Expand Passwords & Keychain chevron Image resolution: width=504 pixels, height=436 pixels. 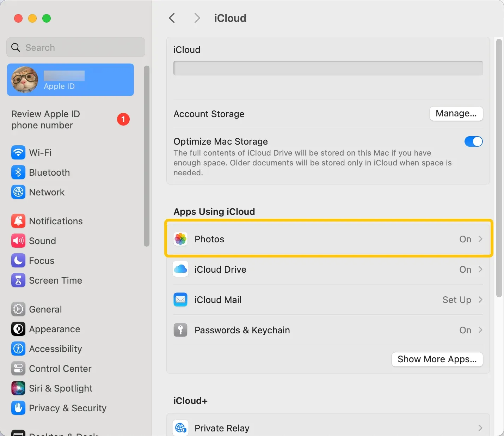(480, 330)
